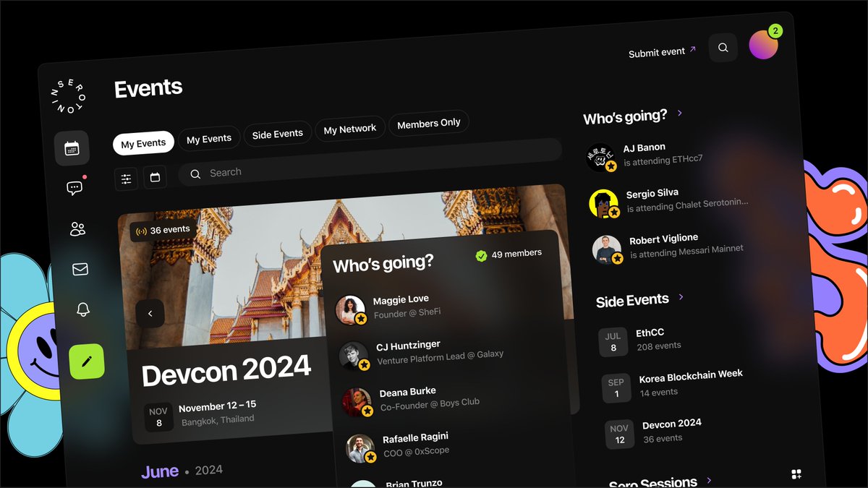Click the Serotonin circular logo
The width and height of the screenshot is (868, 488).
pyautogui.click(x=68, y=95)
